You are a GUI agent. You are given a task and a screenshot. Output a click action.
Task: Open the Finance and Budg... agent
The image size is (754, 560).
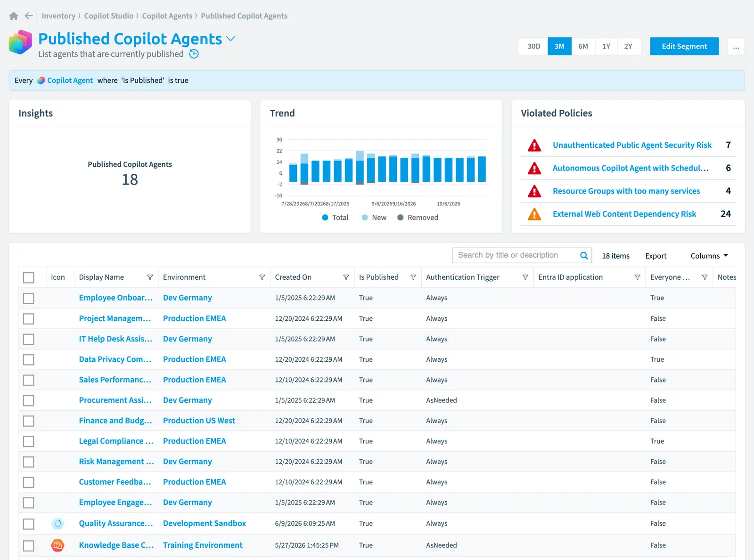(x=115, y=421)
